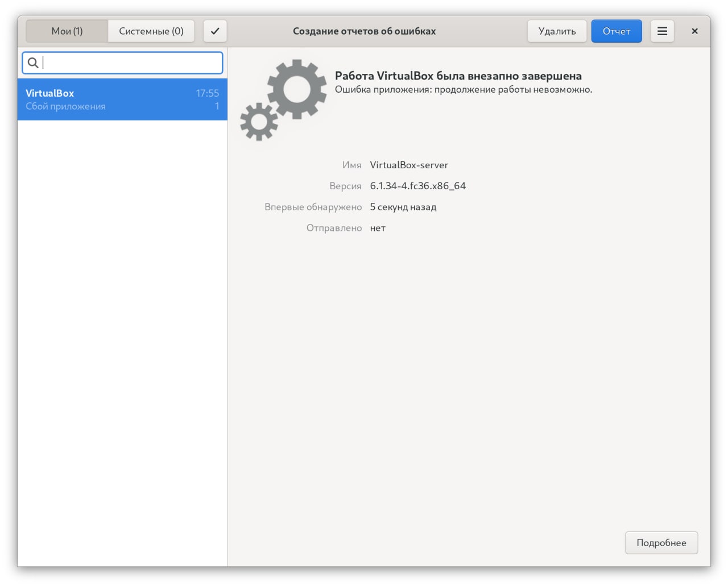The width and height of the screenshot is (728, 586).
Task: Show more details via Подробнее
Action: (x=661, y=543)
